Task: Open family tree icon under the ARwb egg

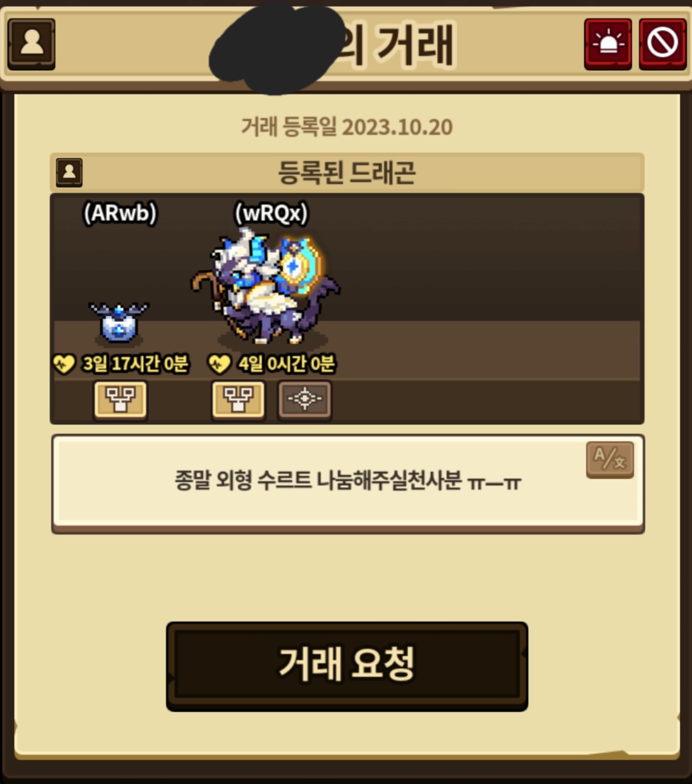Action: pos(120,400)
